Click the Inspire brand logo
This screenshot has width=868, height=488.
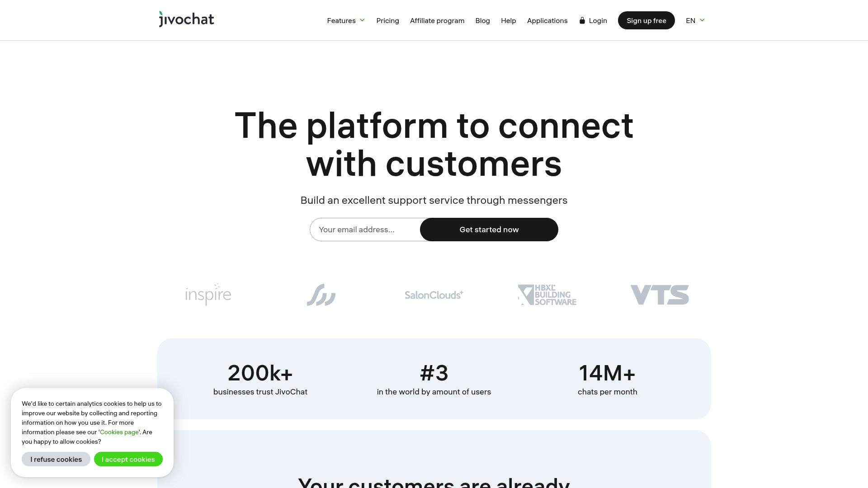point(208,294)
